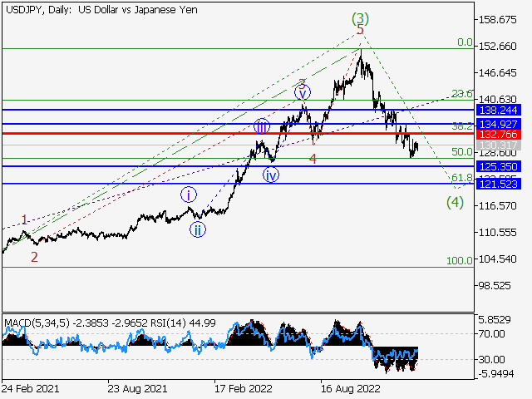The image size is (532, 399).
Task: Click the 70.00 RSI scale level
Action: pyautogui.click(x=491, y=334)
